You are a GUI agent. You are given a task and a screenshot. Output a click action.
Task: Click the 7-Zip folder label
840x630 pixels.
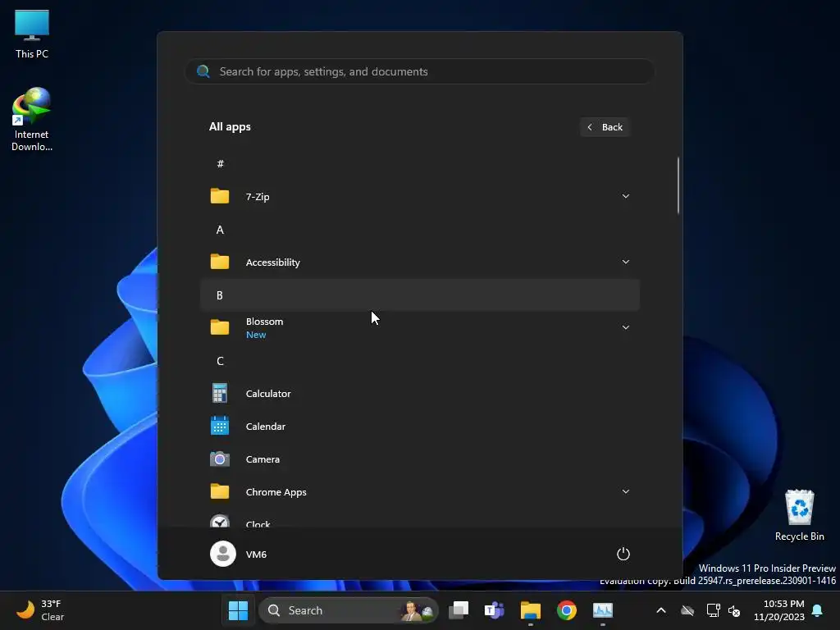pos(257,197)
